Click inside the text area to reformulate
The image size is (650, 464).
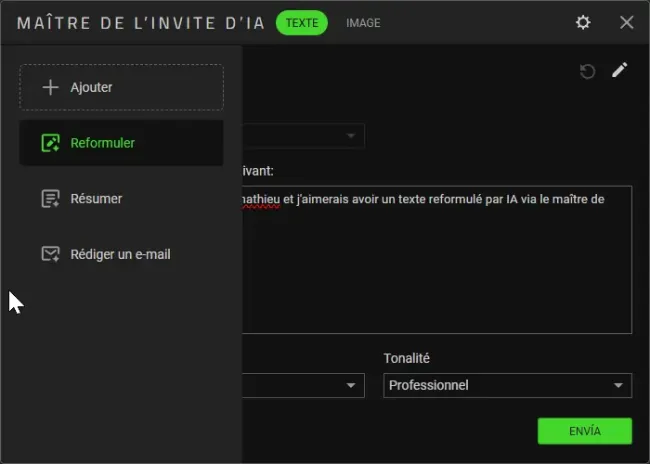[x=437, y=260]
